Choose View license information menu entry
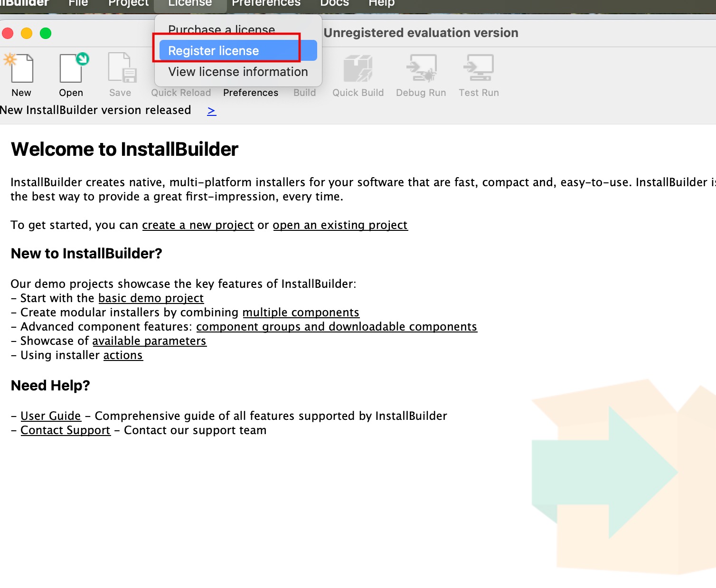This screenshot has width=716, height=588. 238,72
